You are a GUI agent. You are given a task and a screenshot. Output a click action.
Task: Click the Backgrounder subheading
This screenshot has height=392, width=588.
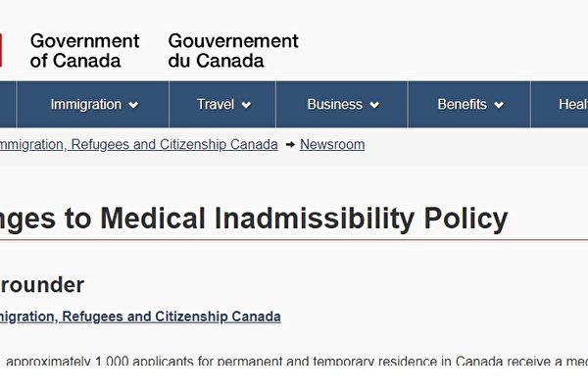[42, 285]
